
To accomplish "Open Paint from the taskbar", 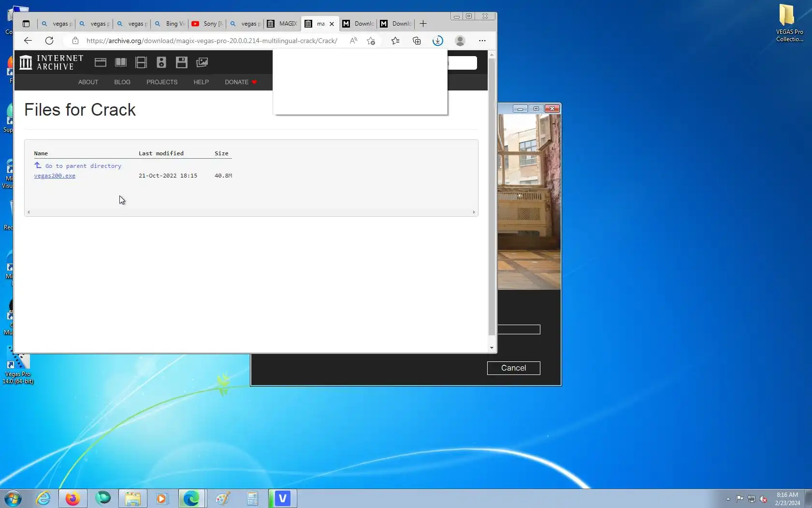I will click(222, 498).
